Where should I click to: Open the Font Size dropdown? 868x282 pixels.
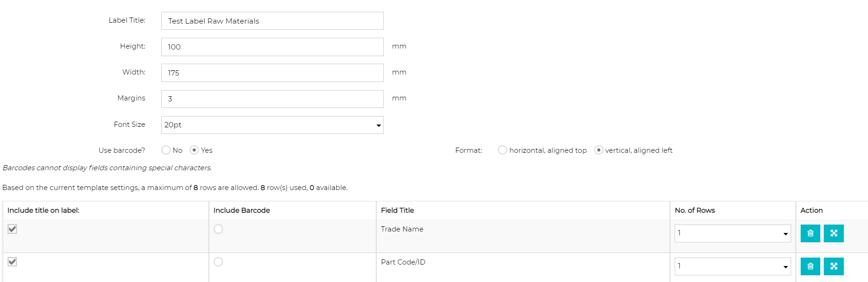coord(273,125)
